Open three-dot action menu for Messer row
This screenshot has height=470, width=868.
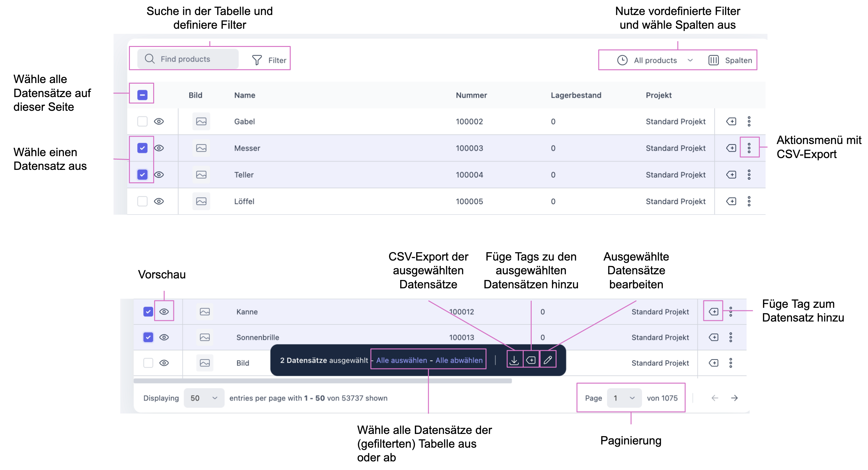click(x=749, y=148)
